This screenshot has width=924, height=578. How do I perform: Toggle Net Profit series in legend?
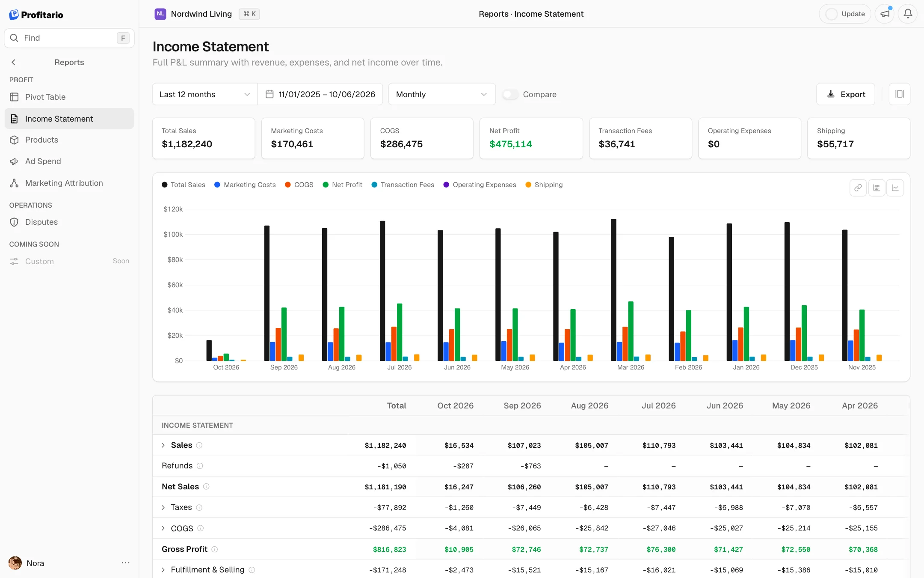342,185
